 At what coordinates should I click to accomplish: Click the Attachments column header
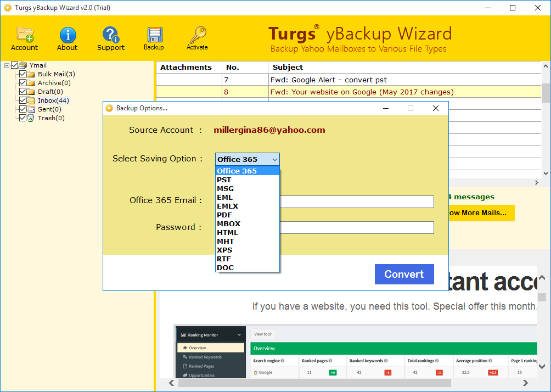coord(189,68)
